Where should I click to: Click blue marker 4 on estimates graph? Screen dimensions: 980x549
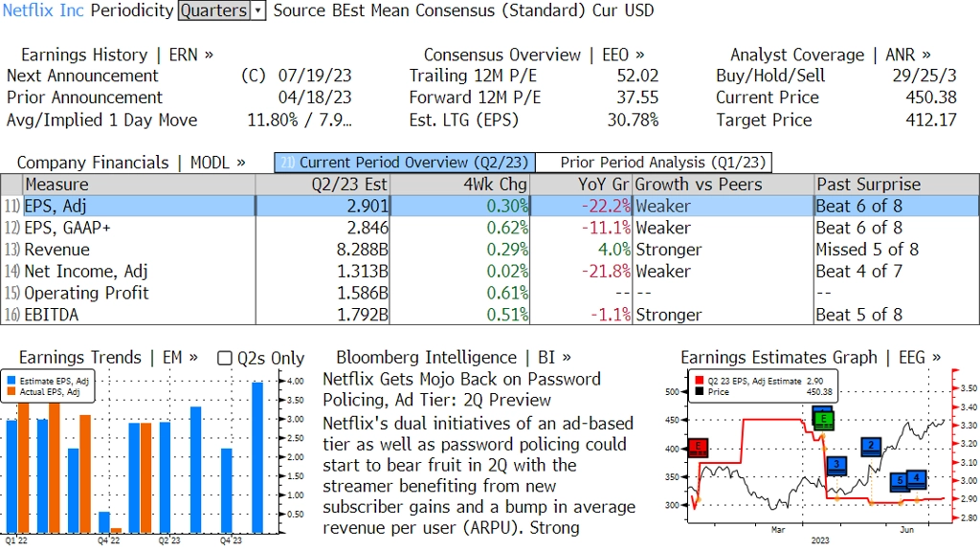(x=916, y=478)
